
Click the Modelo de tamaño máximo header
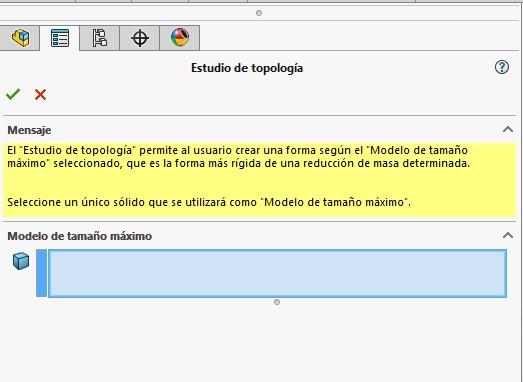pyautogui.click(x=80, y=236)
